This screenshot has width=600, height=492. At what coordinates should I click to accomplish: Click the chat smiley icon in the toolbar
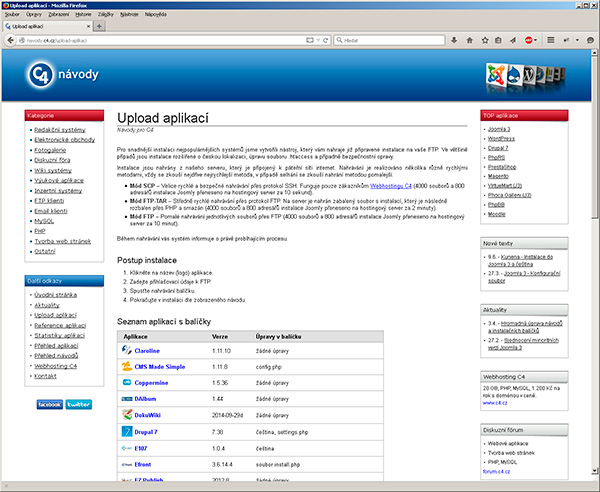pyautogui.click(x=590, y=40)
